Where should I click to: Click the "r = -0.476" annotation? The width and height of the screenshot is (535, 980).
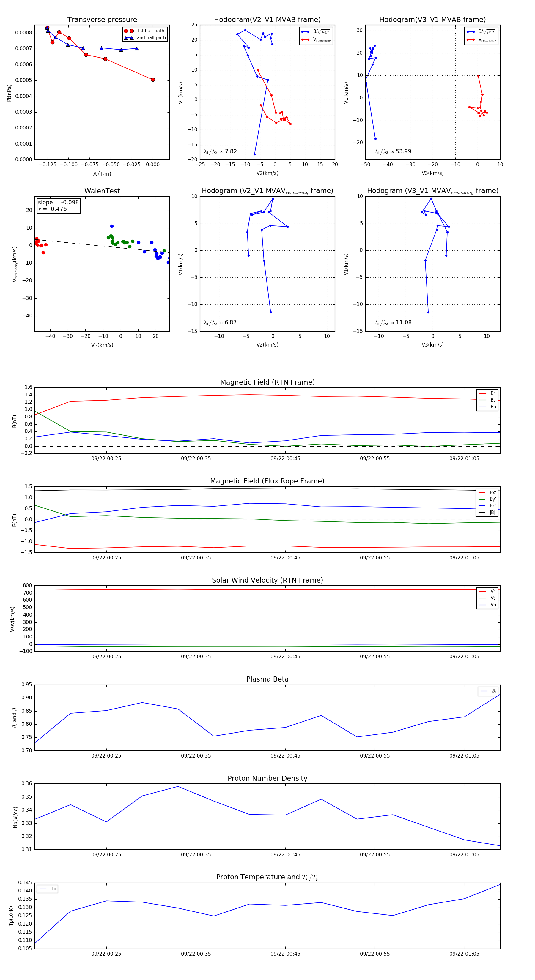click(52, 209)
